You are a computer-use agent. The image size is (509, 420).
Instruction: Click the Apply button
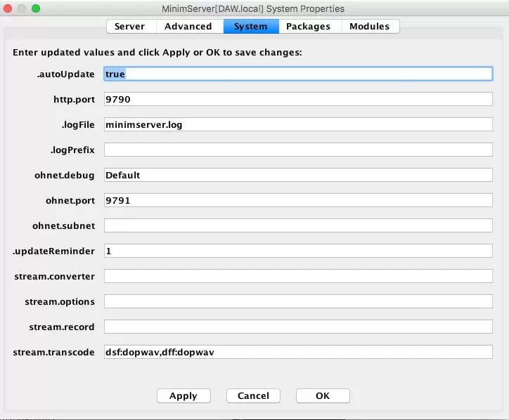coord(183,396)
